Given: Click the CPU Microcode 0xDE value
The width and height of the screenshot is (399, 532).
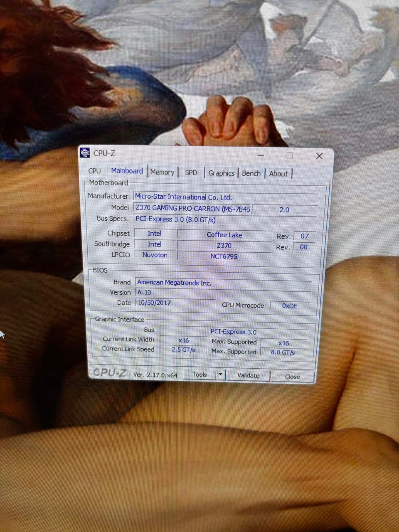Looking at the screenshot, I should point(290,305).
